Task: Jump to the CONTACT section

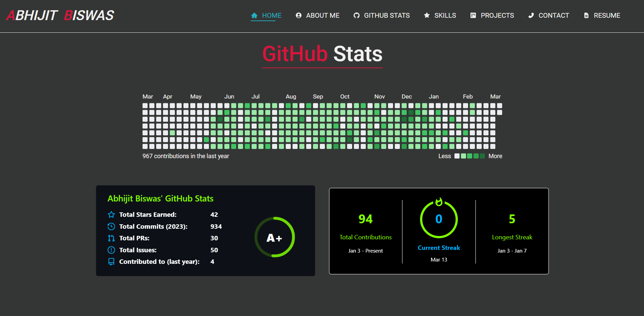Action: pos(554,15)
